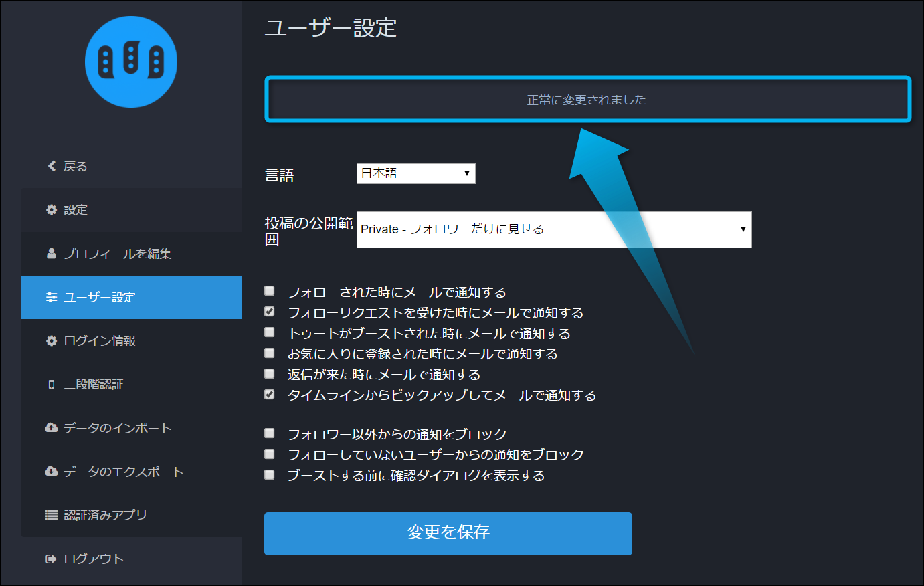The width and height of the screenshot is (924, 586).
Task: Click the cloud download icon for データのエクスポート
Action: (x=52, y=472)
